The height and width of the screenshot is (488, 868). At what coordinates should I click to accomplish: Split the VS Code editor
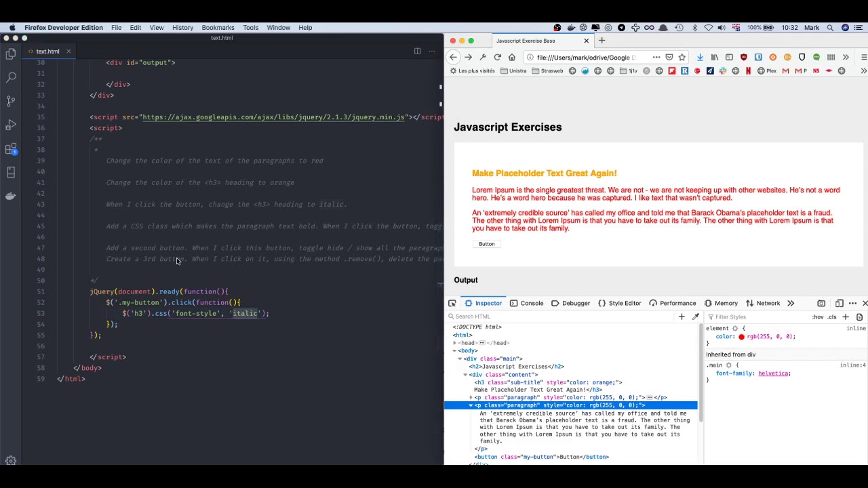(x=418, y=51)
